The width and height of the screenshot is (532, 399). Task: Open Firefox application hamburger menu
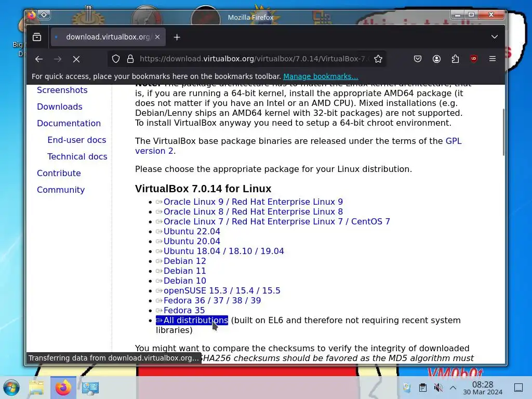(x=493, y=59)
